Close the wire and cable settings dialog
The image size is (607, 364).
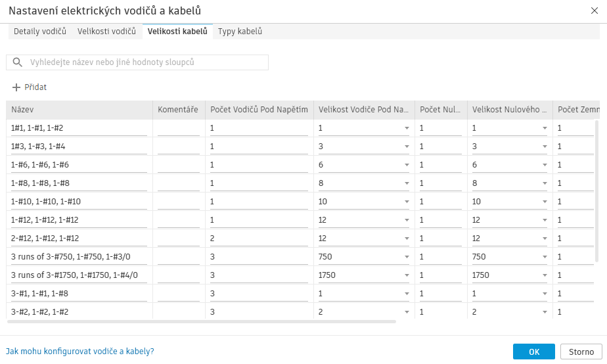595,10
